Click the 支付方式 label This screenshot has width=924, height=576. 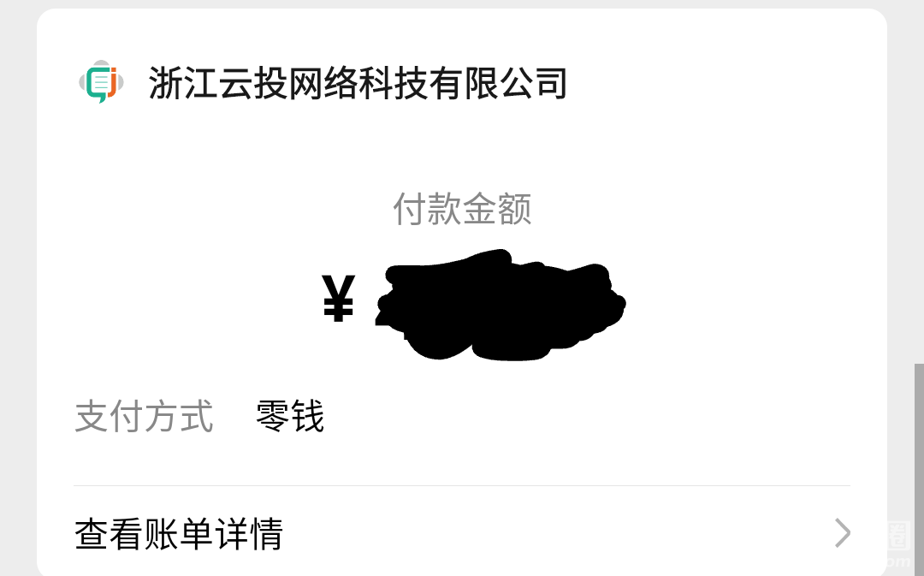tap(144, 416)
